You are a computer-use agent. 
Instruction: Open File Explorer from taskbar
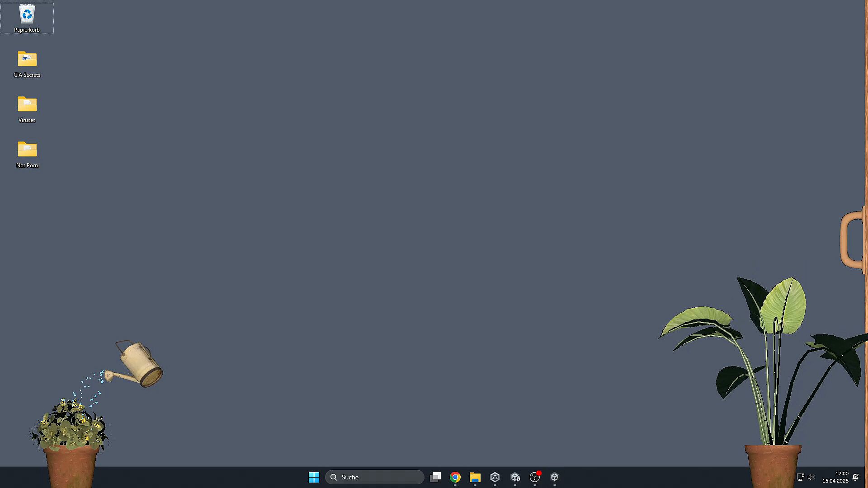point(475,477)
